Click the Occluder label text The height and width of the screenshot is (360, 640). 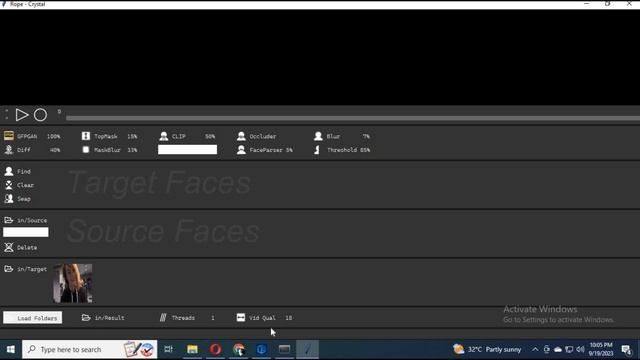pyautogui.click(x=263, y=136)
